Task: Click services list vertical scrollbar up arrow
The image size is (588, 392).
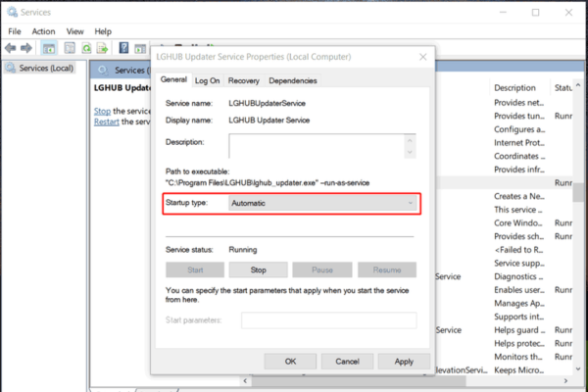Action: 578,85
